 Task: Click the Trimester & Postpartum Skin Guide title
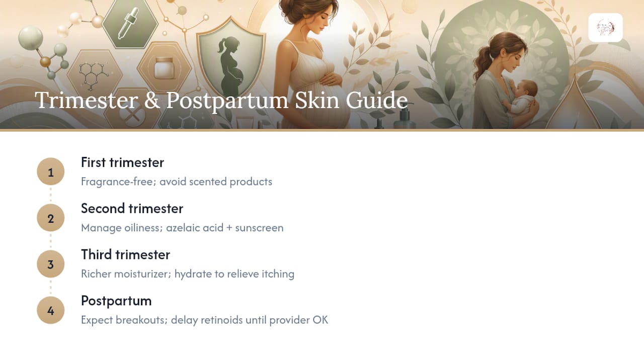pos(221,100)
